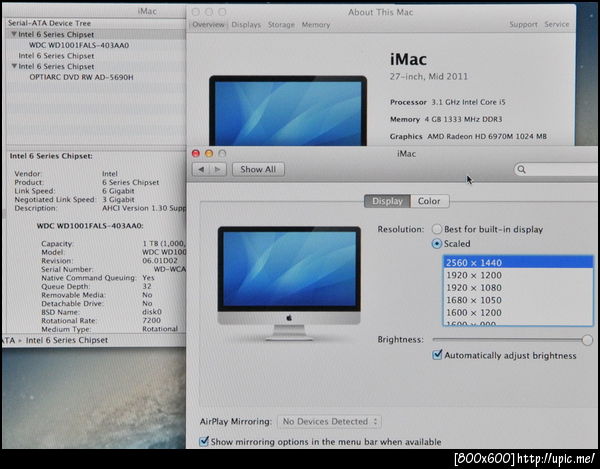Image resolution: width=600 pixels, height=469 pixels.
Task: Open the Memory tab in About This Mac
Action: coord(316,24)
